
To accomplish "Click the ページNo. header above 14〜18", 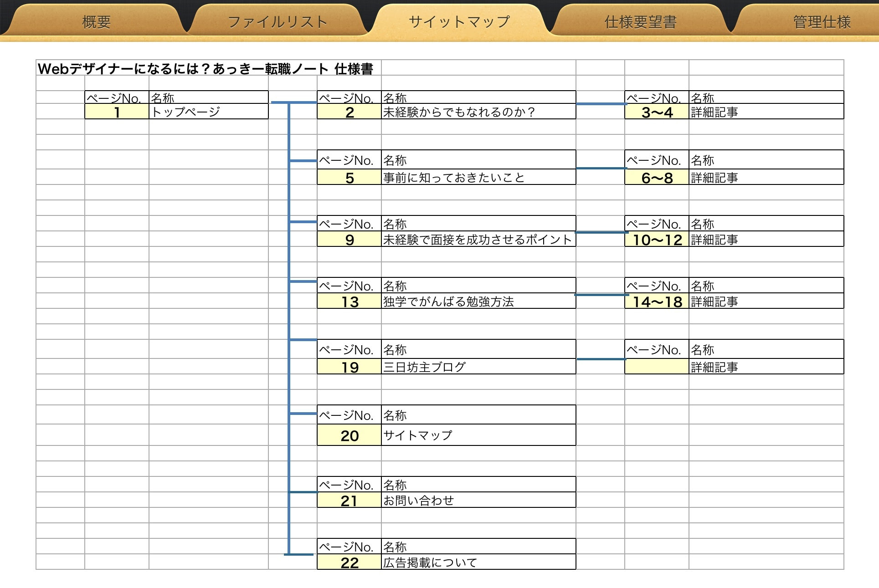I will 657,286.
